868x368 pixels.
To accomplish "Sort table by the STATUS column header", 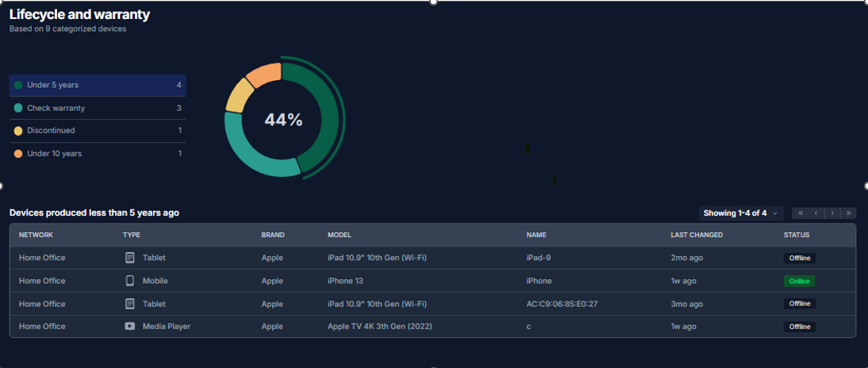I will (x=797, y=235).
